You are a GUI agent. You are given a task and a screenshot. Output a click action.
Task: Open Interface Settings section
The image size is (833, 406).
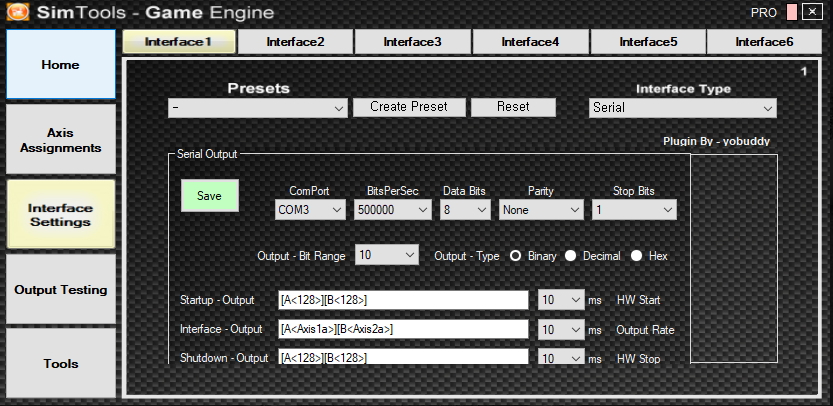(61, 215)
